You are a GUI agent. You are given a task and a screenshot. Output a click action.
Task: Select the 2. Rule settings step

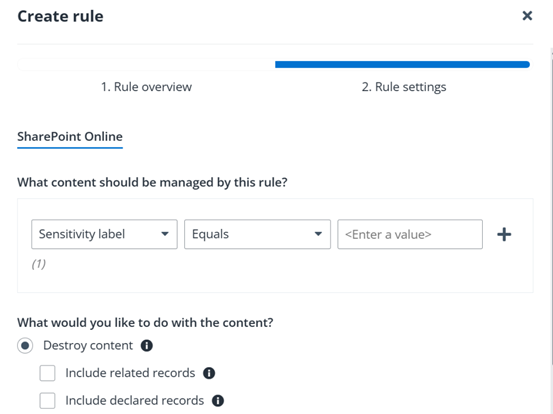coord(404,87)
